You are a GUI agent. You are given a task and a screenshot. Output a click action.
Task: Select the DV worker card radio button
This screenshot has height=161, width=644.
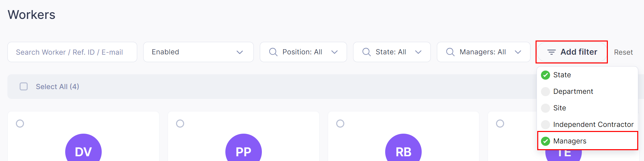(20, 124)
